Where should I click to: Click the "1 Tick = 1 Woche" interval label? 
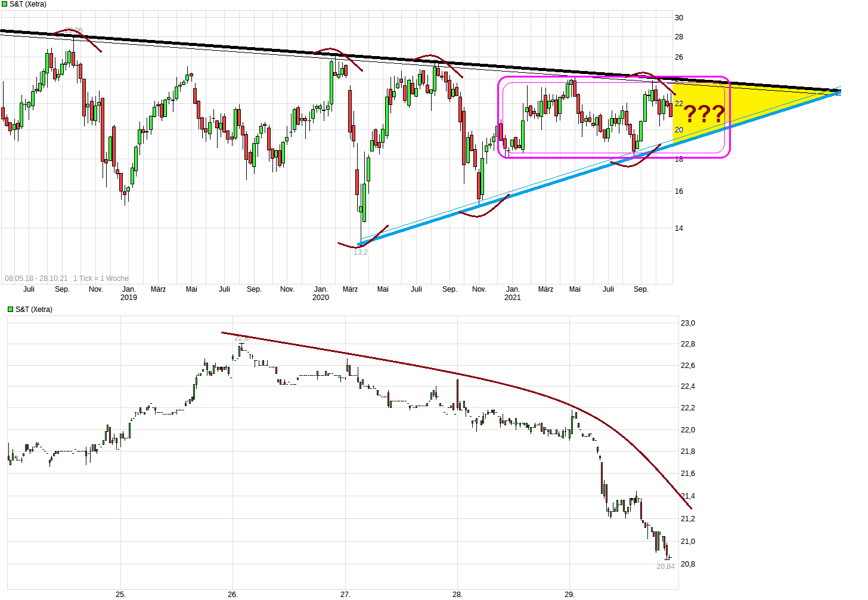102,279
